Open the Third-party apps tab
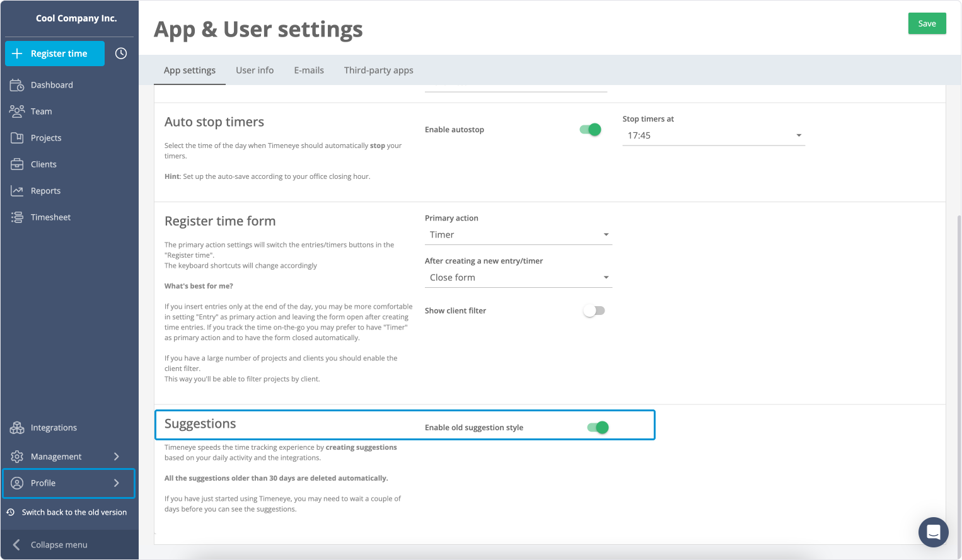The height and width of the screenshot is (560, 962). tap(378, 70)
